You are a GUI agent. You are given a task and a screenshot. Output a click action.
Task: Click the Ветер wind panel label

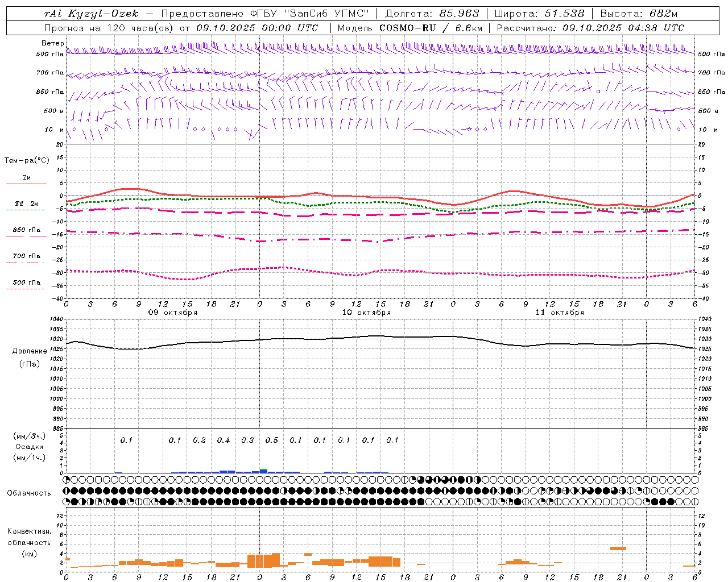52,43
